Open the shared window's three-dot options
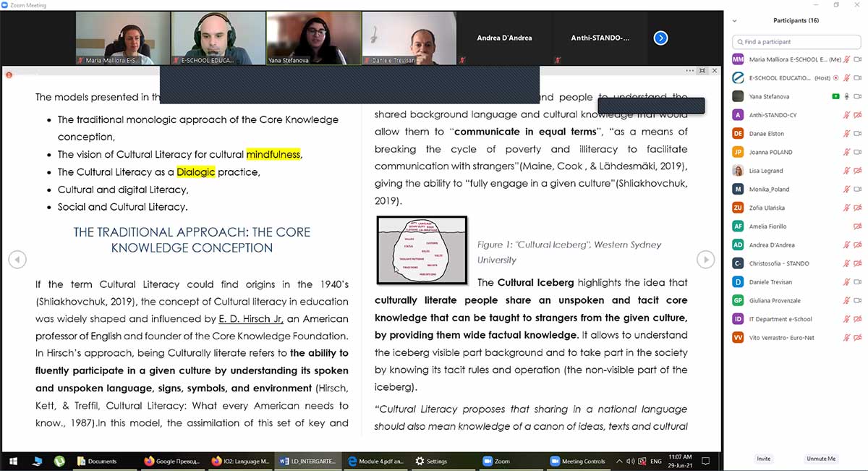This screenshot has height=471, width=868. pos(690,71)
